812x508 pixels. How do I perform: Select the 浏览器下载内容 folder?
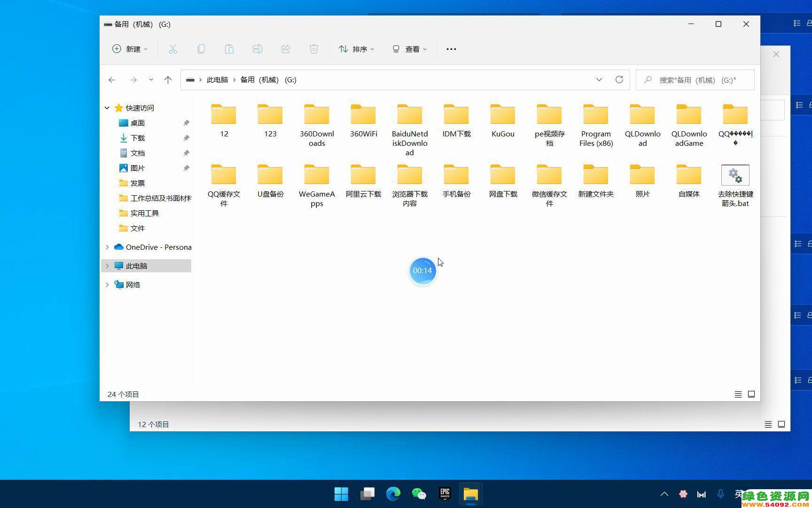point(410,186)
